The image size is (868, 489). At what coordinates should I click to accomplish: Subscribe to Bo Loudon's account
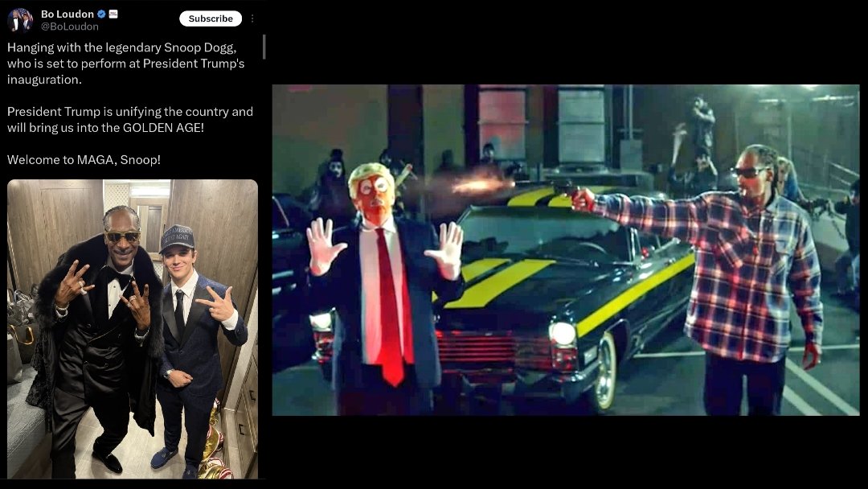tap(211, 18)
